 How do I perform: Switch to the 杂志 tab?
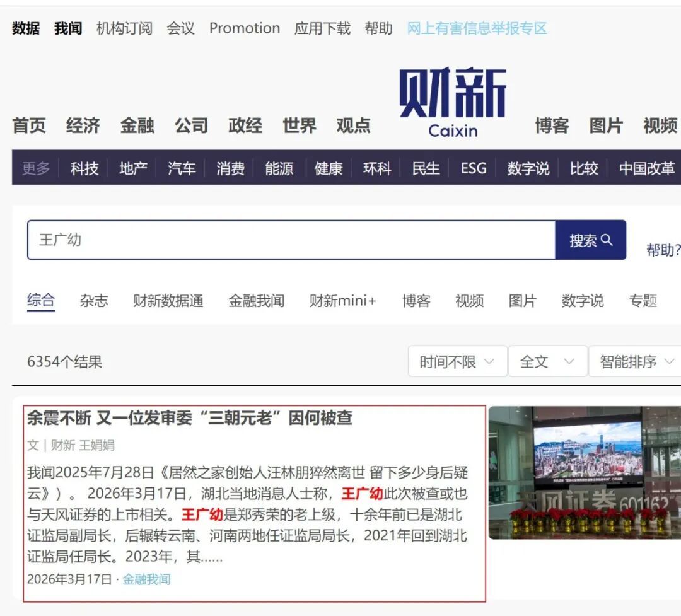(x=94, y=301)
